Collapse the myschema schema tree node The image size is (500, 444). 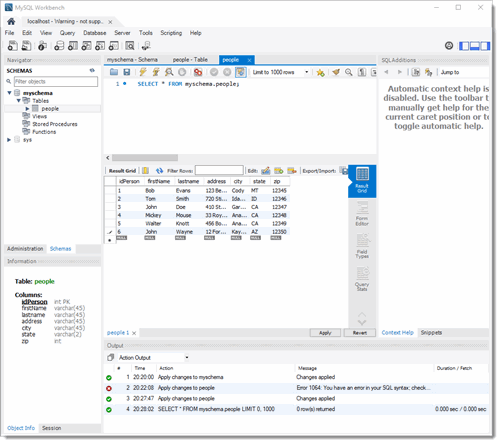[9, 93]
